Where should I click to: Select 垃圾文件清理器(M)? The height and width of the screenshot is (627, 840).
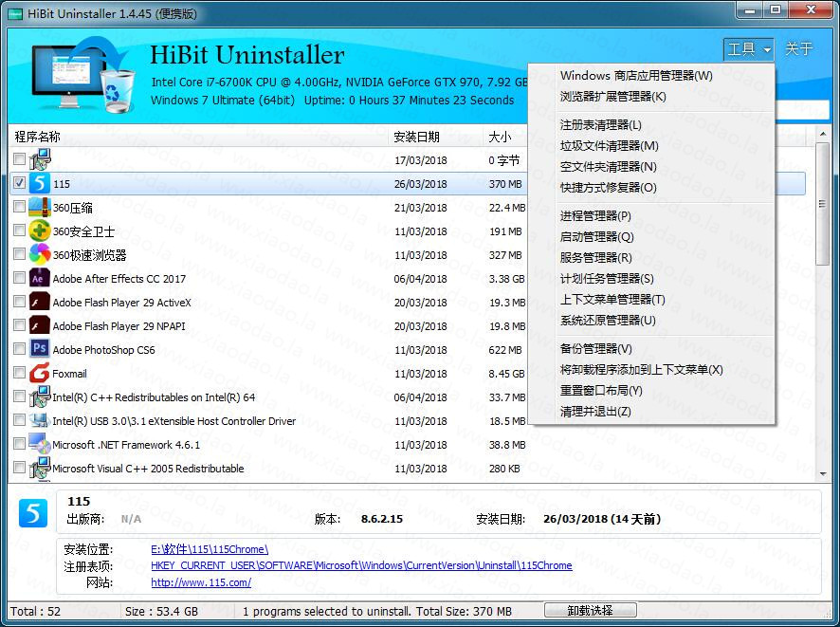pos(609,146)
